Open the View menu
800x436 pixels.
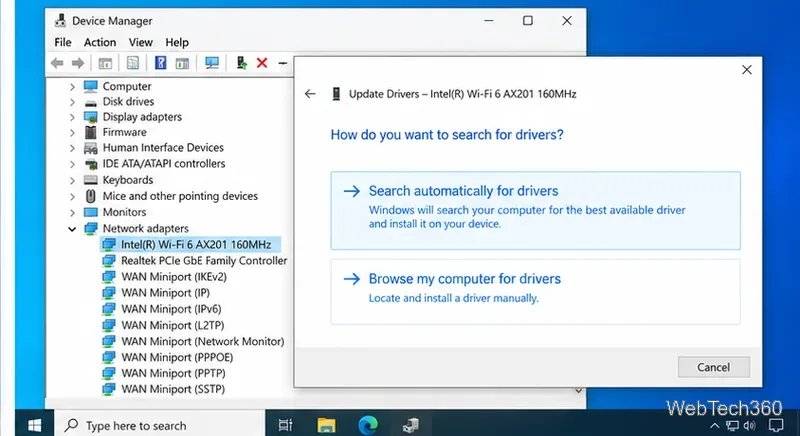pos(140,42)
